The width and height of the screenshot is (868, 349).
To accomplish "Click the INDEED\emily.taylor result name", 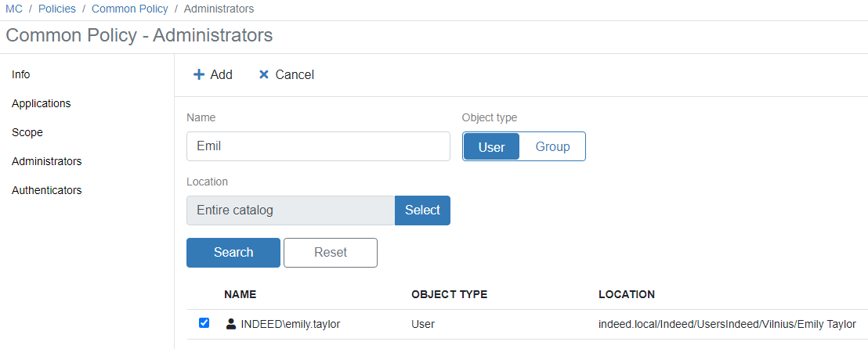I will coord(291,323).
